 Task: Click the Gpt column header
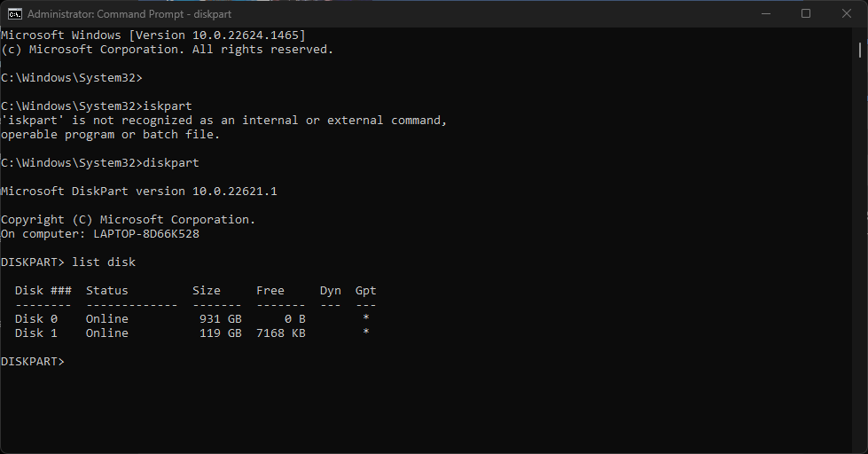(x=366, y=291)
